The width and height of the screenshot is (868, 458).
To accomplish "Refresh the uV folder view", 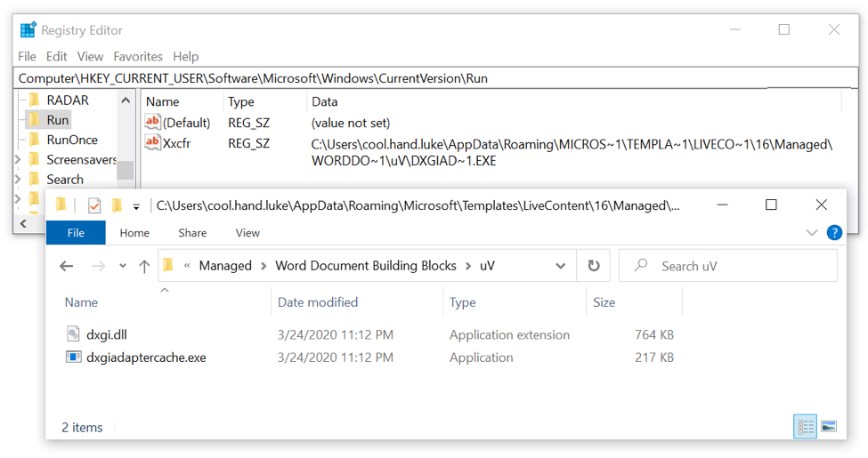I will [594, 266].
